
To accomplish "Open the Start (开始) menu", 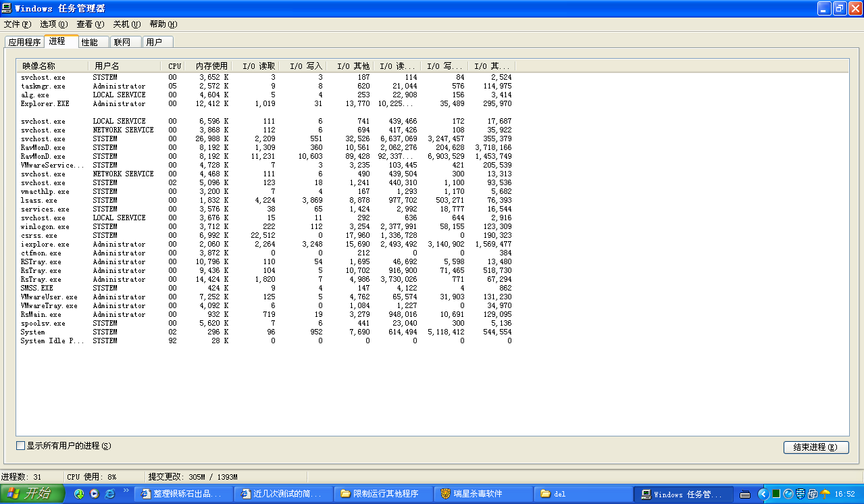I will (x=32, y=494).
